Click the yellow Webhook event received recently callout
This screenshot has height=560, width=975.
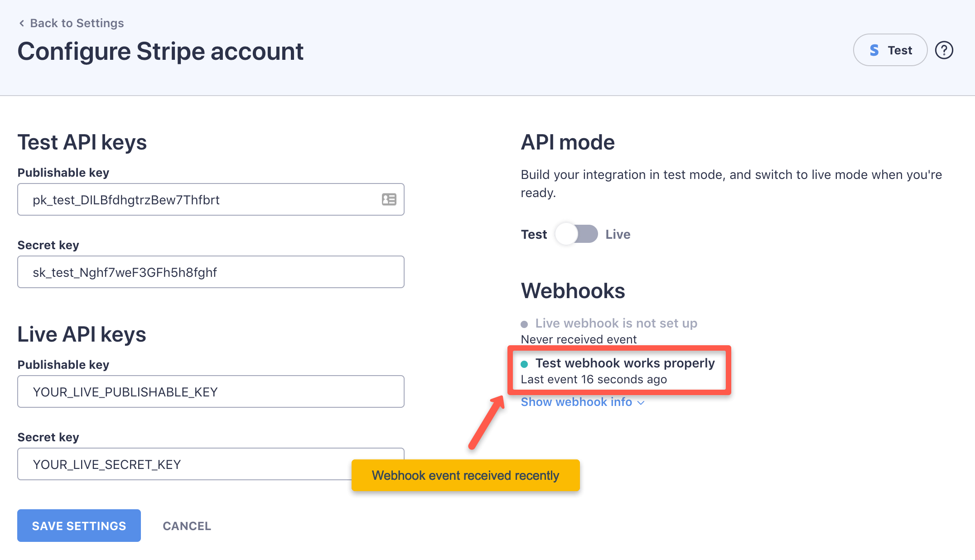pos(465,475)
